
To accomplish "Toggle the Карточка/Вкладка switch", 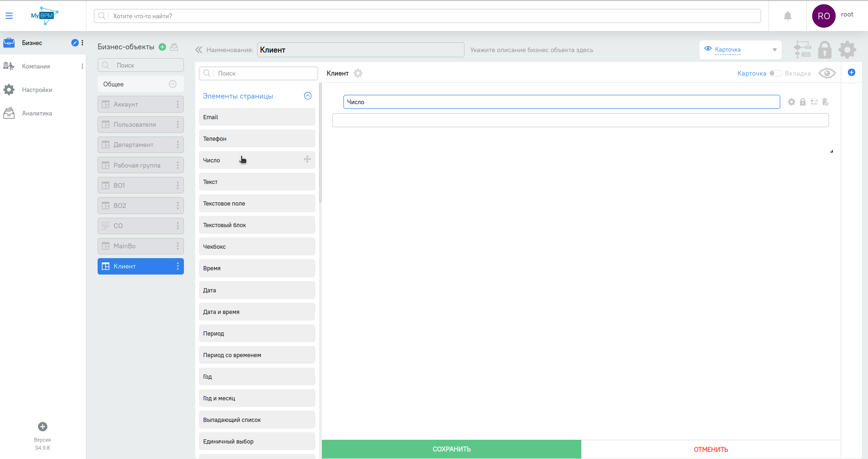I will coord(775,73).
